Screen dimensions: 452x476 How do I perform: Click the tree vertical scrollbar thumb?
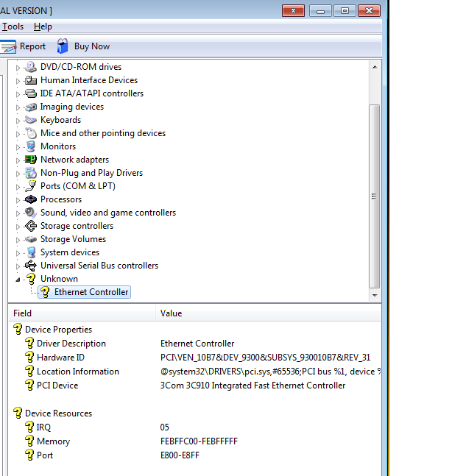pyautogui.click(x=375, y=196)
